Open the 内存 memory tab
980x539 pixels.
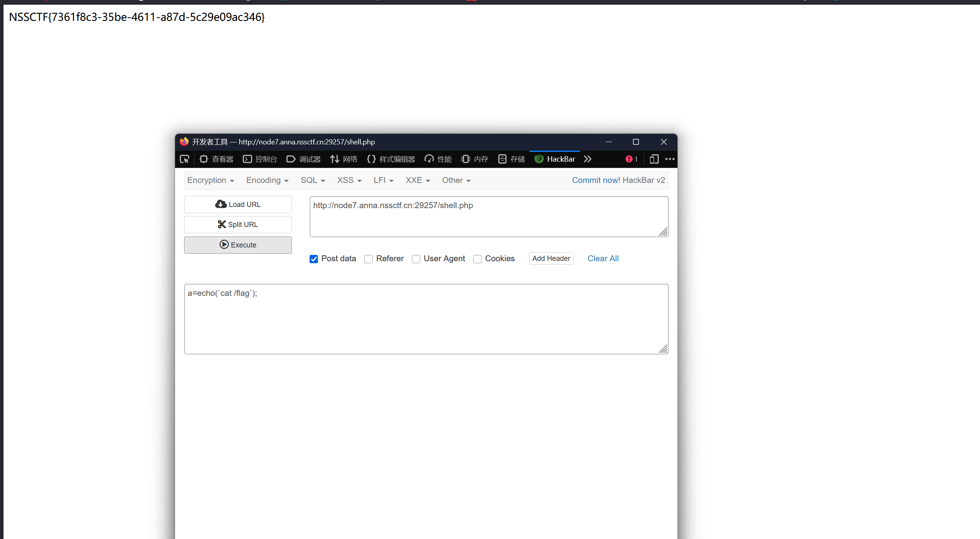[x=475, y=159]
